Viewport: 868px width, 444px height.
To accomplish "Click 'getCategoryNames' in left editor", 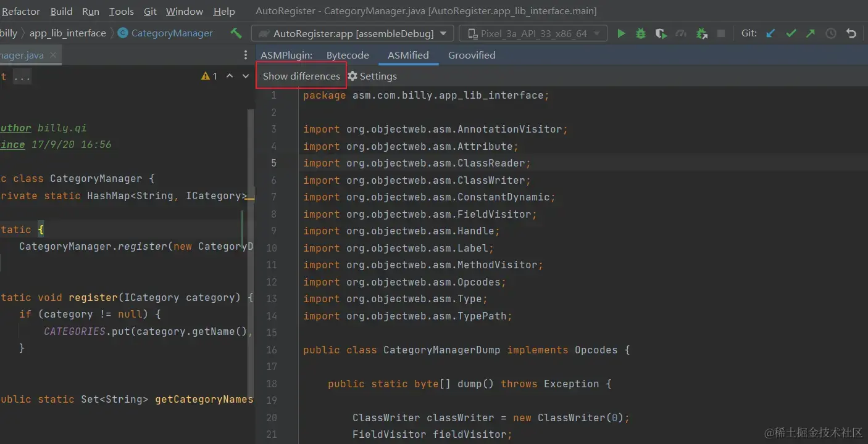I will (x=204, y=400).
